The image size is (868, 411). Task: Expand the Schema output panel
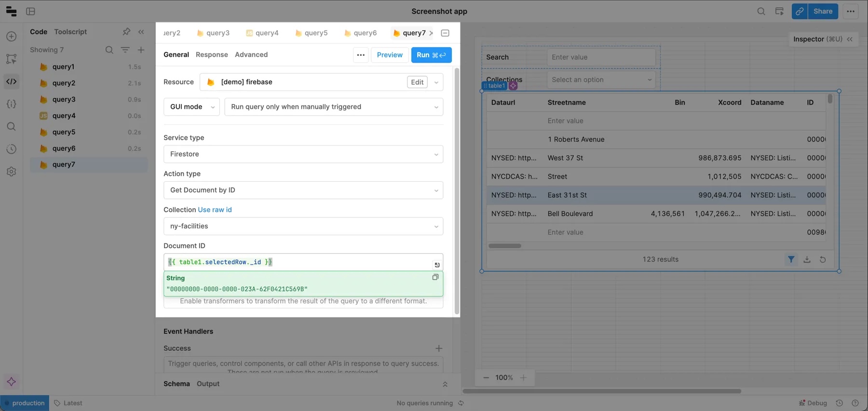pos(445,384)
